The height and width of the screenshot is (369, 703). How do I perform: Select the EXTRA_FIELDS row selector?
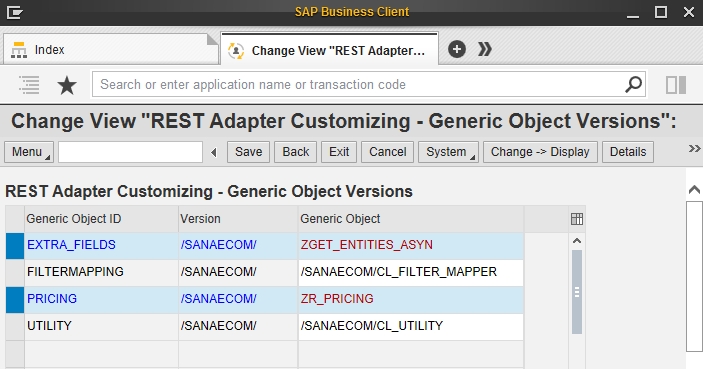click(x=15, y=245)
